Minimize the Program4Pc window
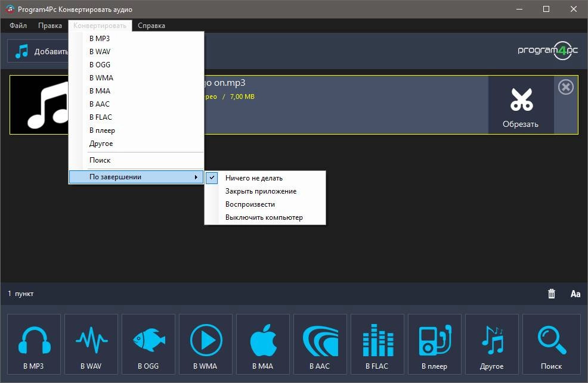Viewport: 588px width, 383px height. coord(519,9)
